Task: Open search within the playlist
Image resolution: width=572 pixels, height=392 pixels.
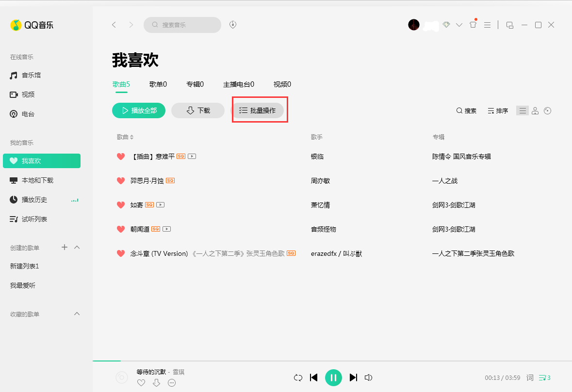Action: click(x=466, y=110)
